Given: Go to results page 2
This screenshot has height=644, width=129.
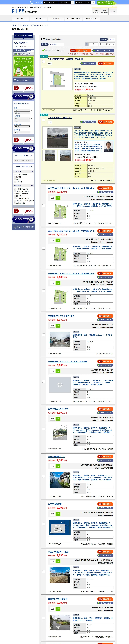Looking at the screenshot, I should pos(90,44).
